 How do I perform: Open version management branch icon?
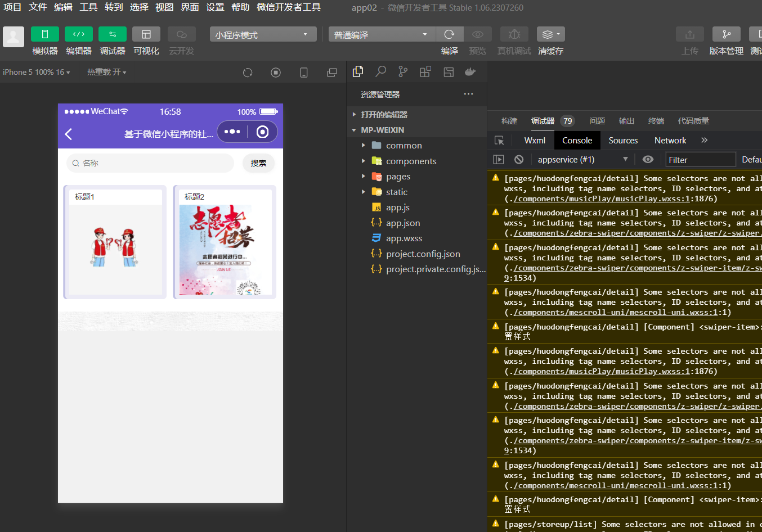click(x=727, y=34)
